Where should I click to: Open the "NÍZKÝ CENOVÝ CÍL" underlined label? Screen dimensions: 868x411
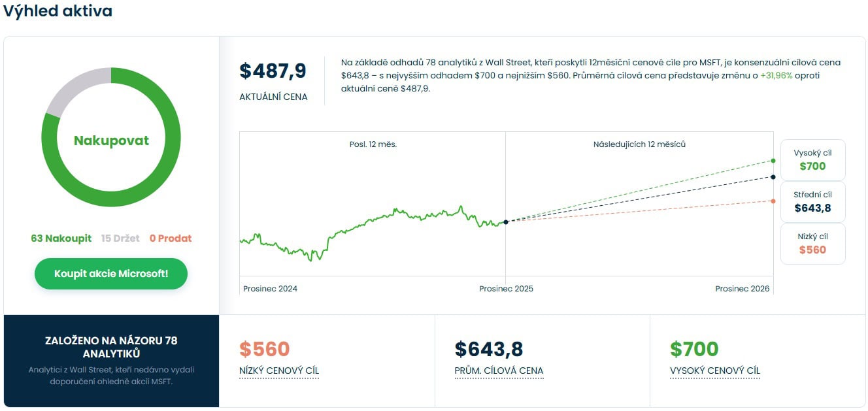pyautogui.click(x=279, y=371)
